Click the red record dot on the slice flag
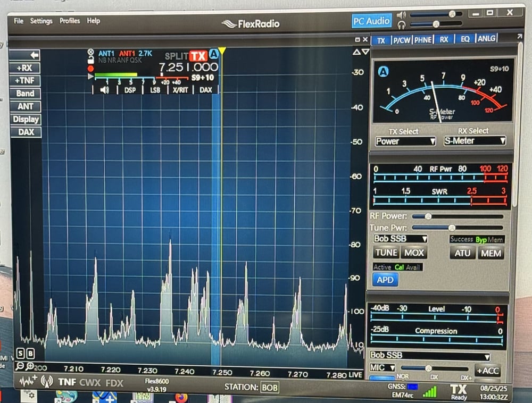532x403 pixels. 90,69
